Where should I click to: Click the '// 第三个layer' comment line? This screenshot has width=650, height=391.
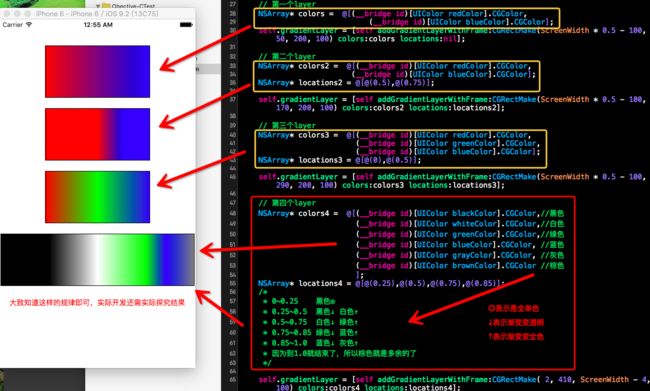click(x=287, y=125)
